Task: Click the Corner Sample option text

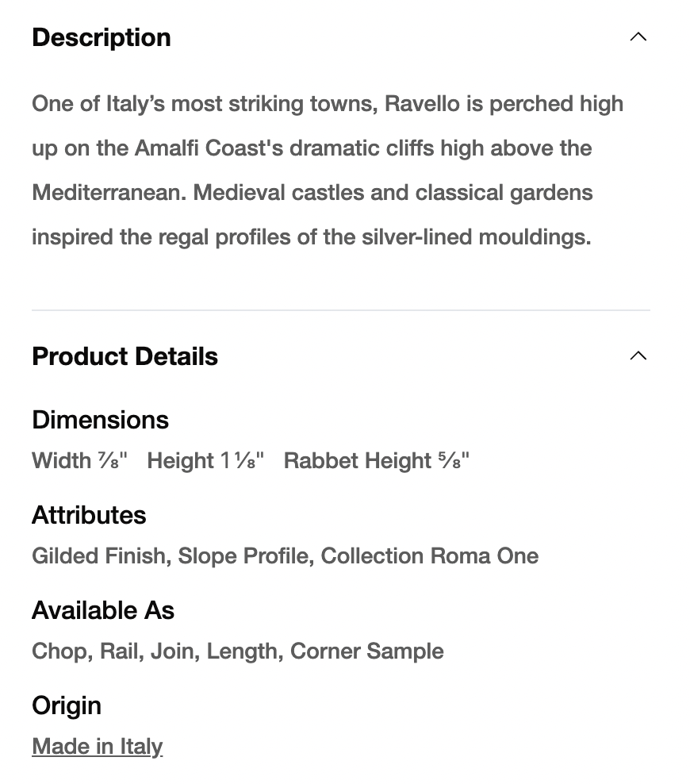Action: click(x=366, y=651)
